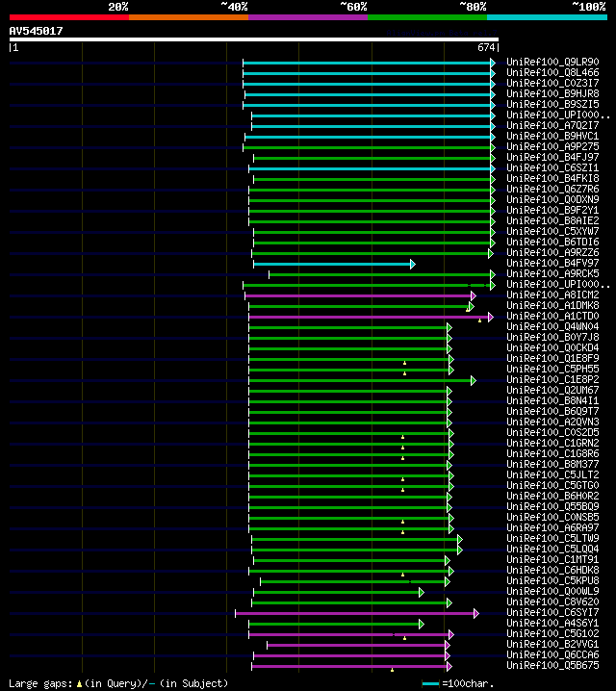The image size is (616, 691).
Task: Click the purple B2VVG1 alignment bar
Action: (356, 645)
